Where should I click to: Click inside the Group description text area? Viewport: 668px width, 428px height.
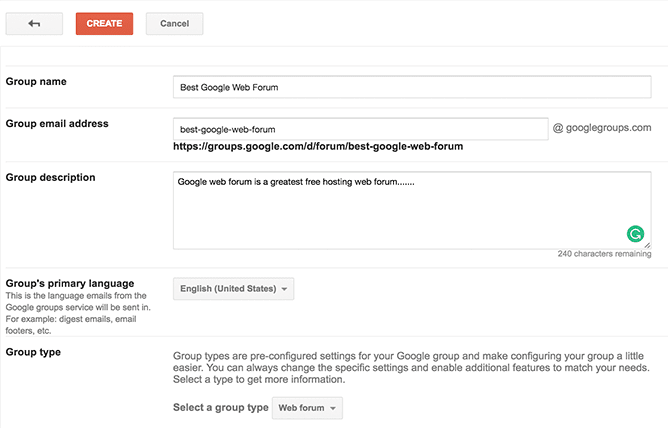pyautogui.click(x=411, y=210)
